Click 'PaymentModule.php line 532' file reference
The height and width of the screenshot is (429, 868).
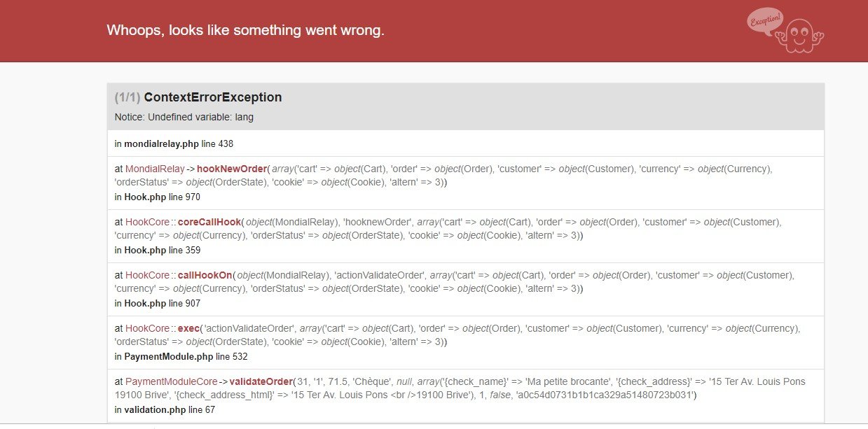coord(186,356)
